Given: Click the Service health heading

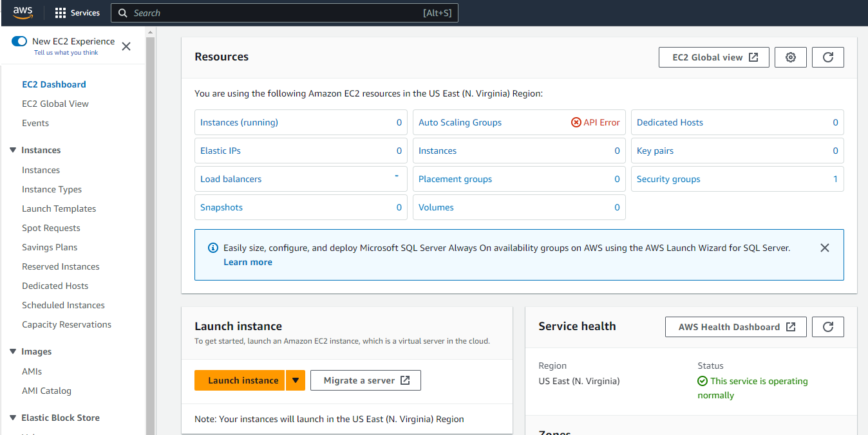Looking at the screenshot, I should click(x=577, y=326).
